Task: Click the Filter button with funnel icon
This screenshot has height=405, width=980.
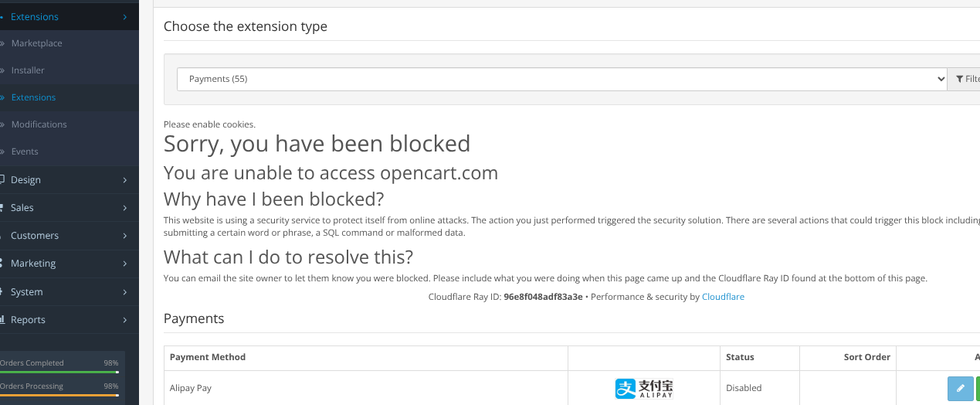Action: pos(966,79)
